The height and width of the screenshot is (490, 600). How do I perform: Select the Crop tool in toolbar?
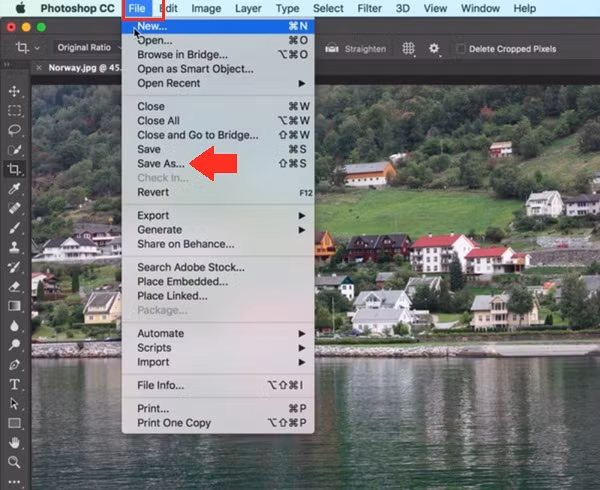pos(15,170)
